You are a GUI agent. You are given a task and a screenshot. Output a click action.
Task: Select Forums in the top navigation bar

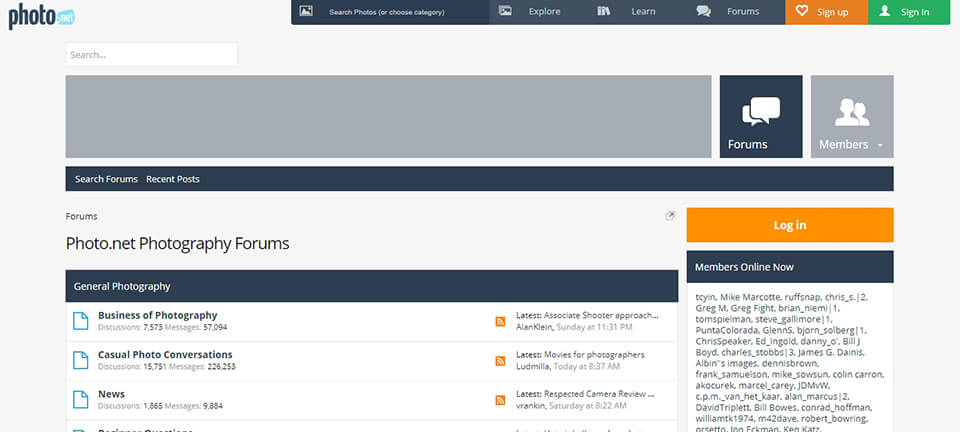coord(740,12)
